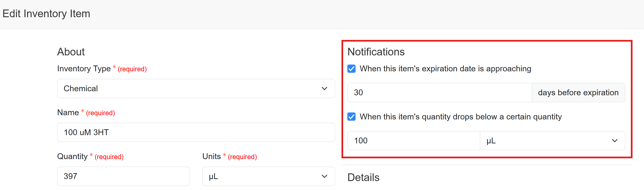Click the threshold quantity field showing 100
This screenshot has height=190, width=644.
tap(414, 141)
